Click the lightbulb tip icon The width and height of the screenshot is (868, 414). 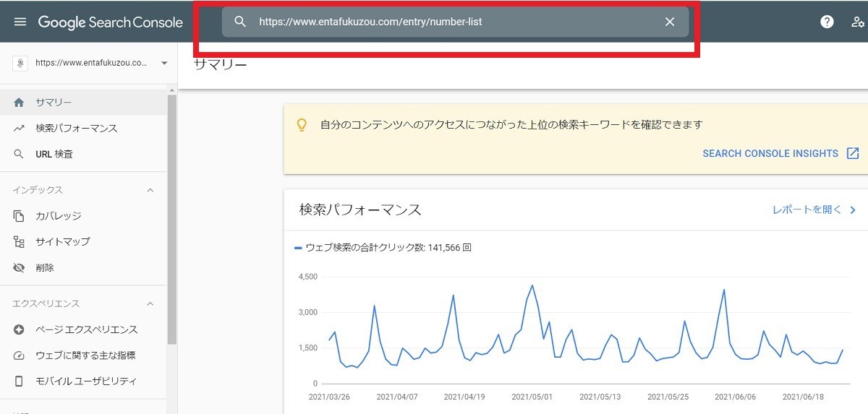[x=302, y=125]
